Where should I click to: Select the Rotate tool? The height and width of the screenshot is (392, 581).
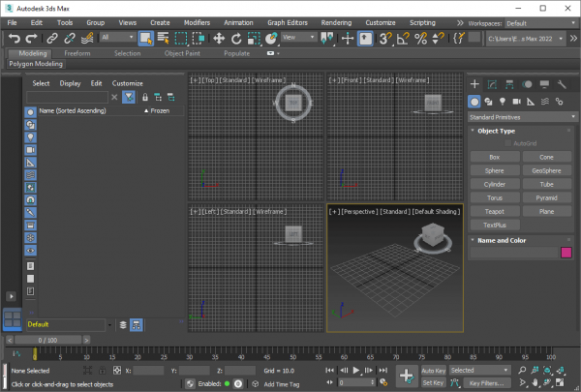tap(236, 38)
